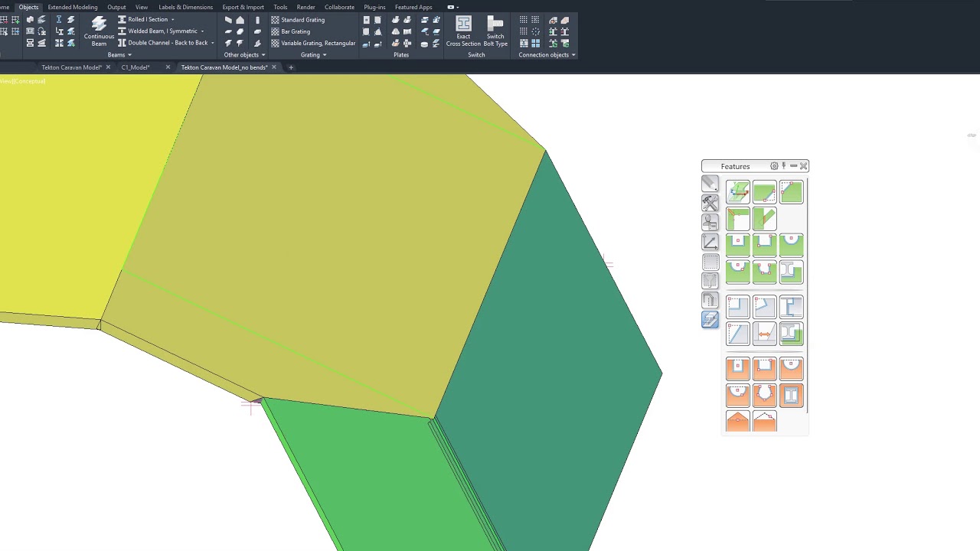
Task: Open the Plug-ins ribbon tab
Action: [x=374, y=7]
